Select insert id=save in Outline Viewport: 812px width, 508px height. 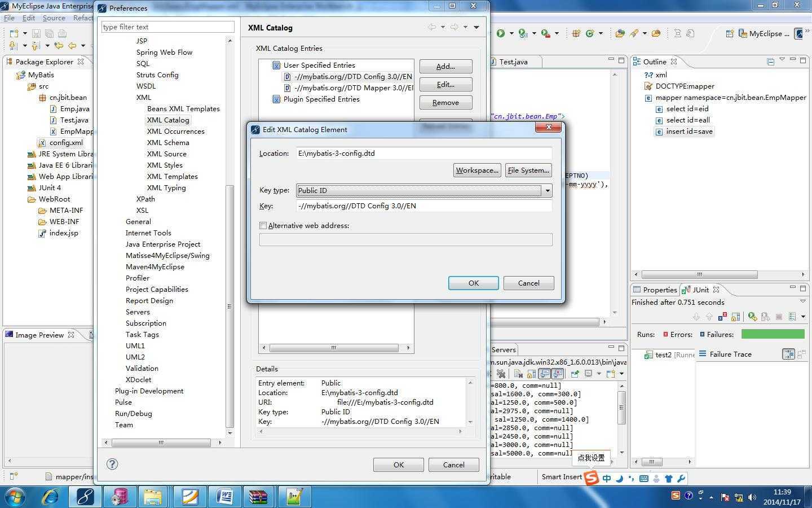(x=689, y=131)
